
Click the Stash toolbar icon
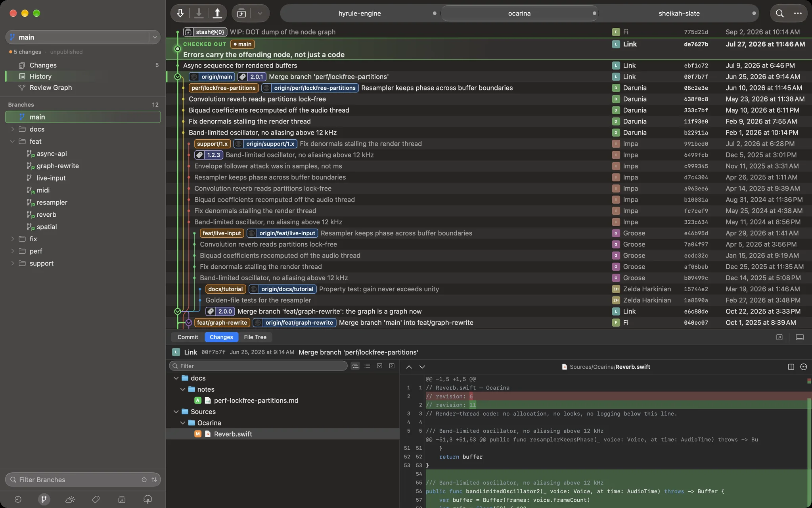click(241, 13)
